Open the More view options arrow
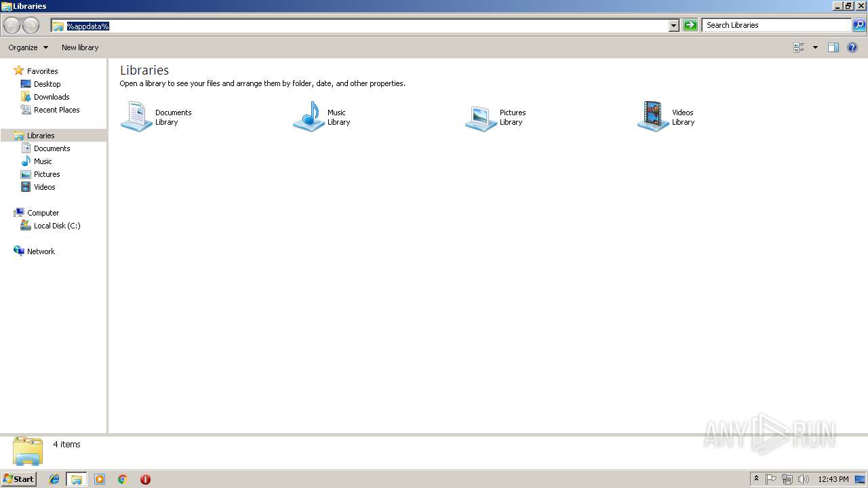Viewport: 868px width, 488px height. tap(815, 47)
